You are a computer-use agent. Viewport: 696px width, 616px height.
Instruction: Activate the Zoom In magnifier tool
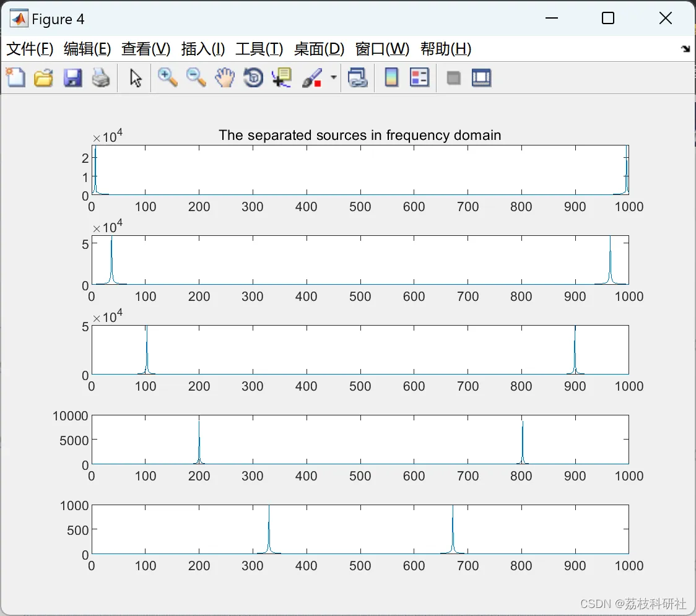[x=167, y=77]
